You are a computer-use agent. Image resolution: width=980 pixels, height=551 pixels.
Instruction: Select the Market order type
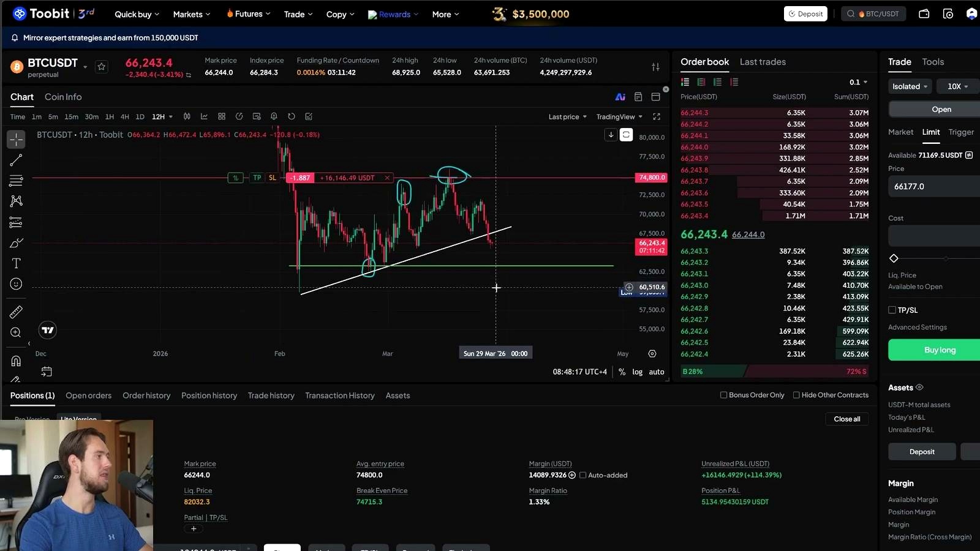[900, 132]
